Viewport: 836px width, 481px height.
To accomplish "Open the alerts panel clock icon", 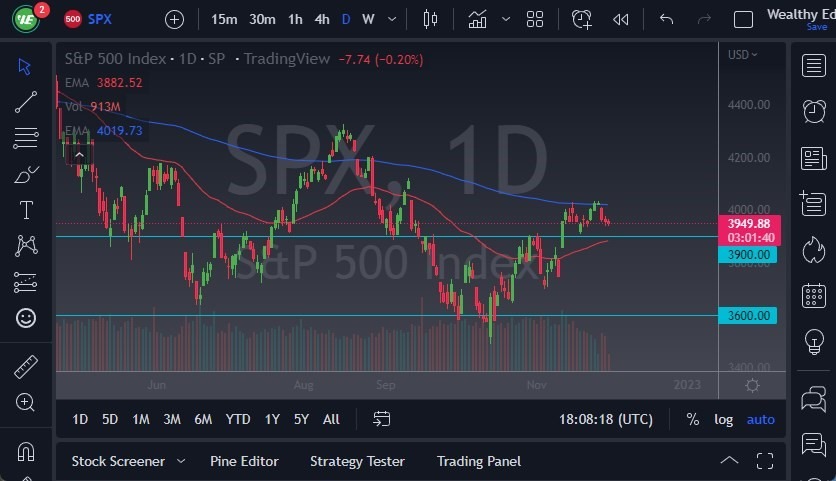I will click(814, 111).
